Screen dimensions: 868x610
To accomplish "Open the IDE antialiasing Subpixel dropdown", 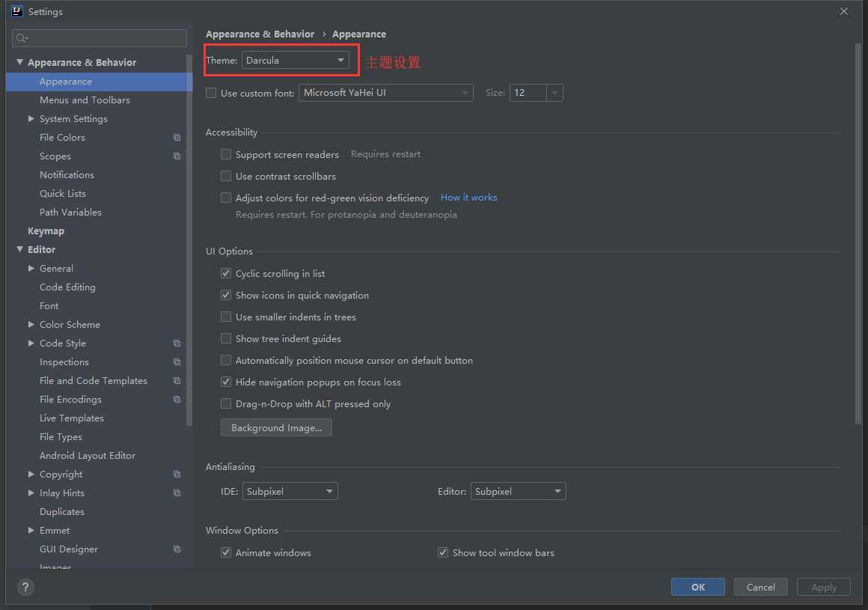I will click(290, 492).
